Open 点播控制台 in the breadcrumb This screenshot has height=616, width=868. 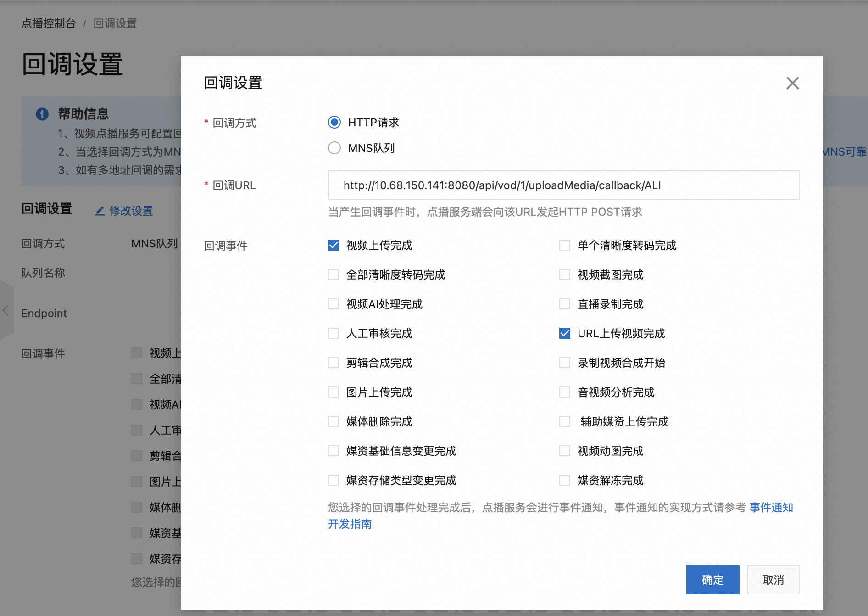[49, 23]
